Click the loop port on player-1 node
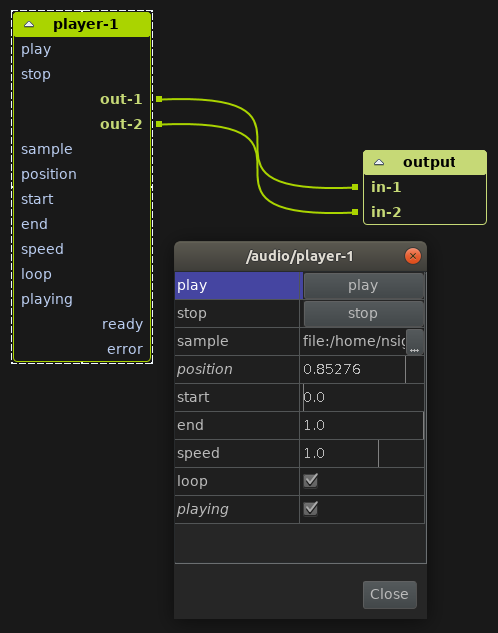Viewport: 498px width, 633px height. click(x=36, y=275)
